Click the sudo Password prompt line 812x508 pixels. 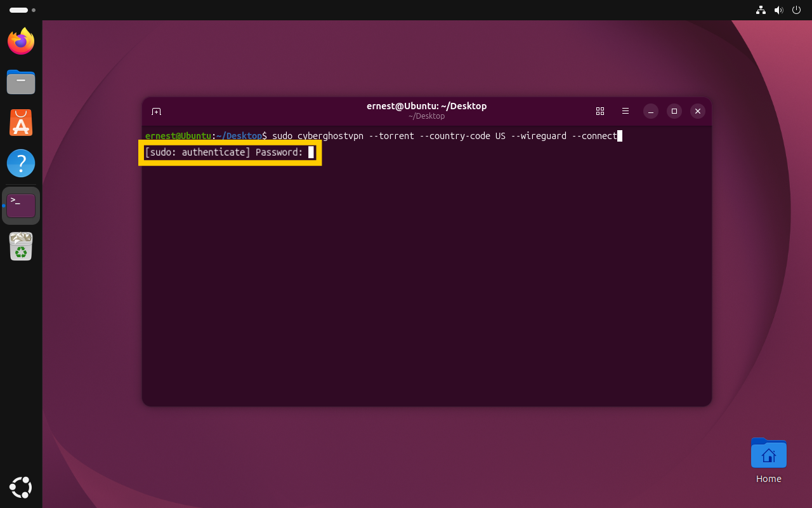coord(230,152)
